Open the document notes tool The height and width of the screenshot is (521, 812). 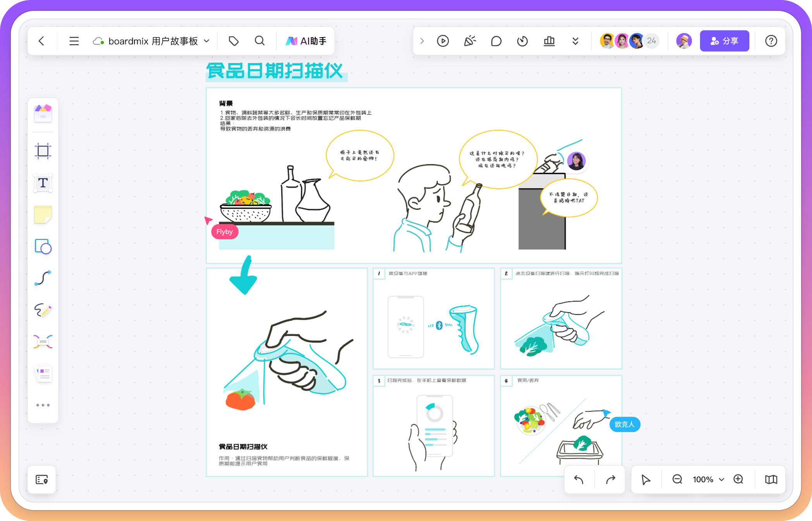tap(43, 373)
